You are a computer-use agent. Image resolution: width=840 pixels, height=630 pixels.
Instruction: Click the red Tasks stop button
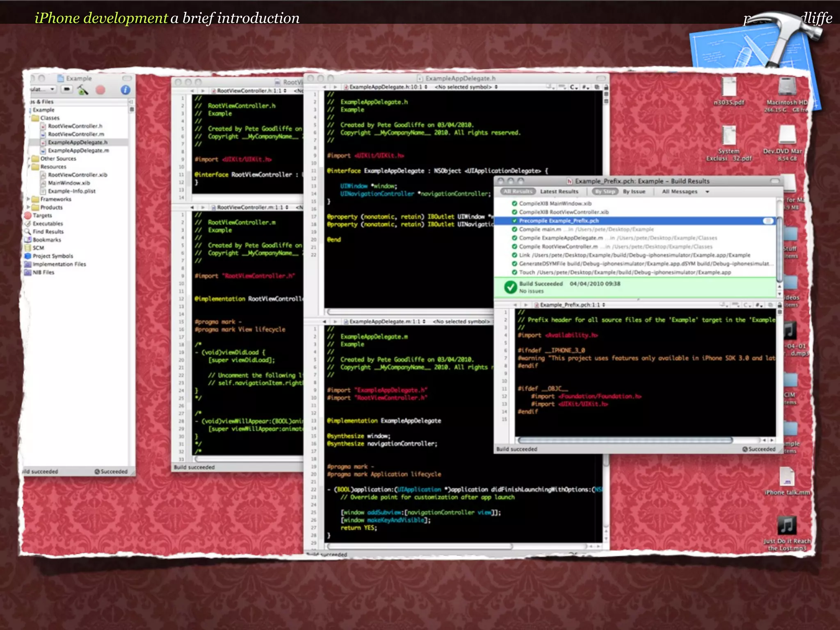coord(100,89)
